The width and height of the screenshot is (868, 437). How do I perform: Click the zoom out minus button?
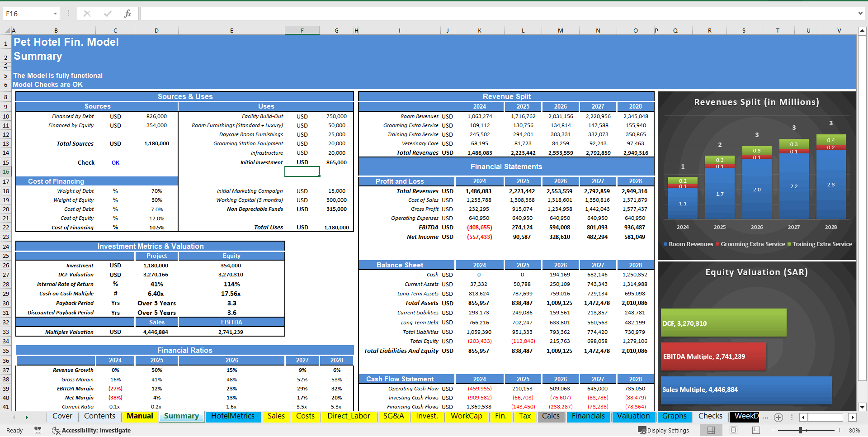click(x=773, y=430)
